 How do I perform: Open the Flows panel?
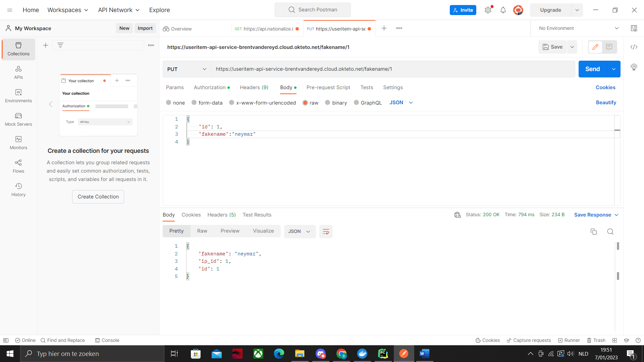(x=18, y=166)
